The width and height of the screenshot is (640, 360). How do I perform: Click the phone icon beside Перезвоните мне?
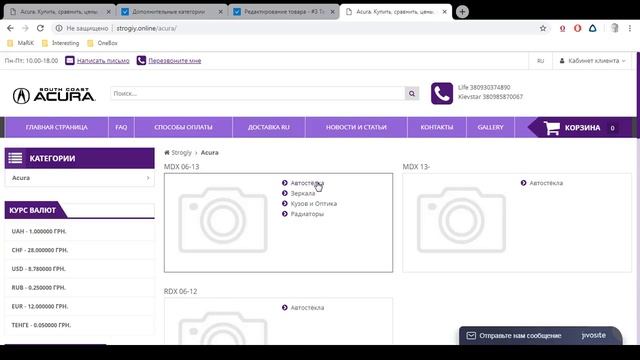[141, 60]
